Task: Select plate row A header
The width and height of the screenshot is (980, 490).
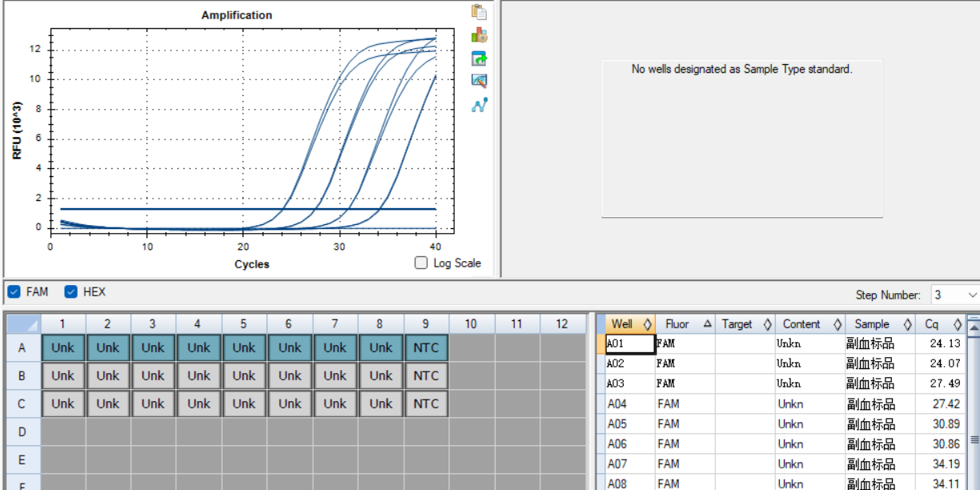Action: pos(22,347)
